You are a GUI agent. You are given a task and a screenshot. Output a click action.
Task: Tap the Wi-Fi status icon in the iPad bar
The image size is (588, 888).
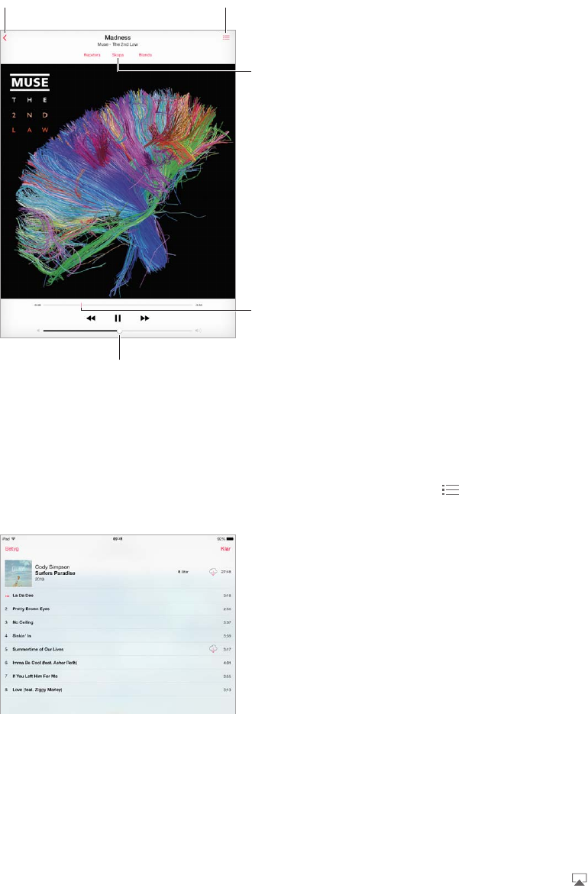pyautogui.click(x=14, y=538)
